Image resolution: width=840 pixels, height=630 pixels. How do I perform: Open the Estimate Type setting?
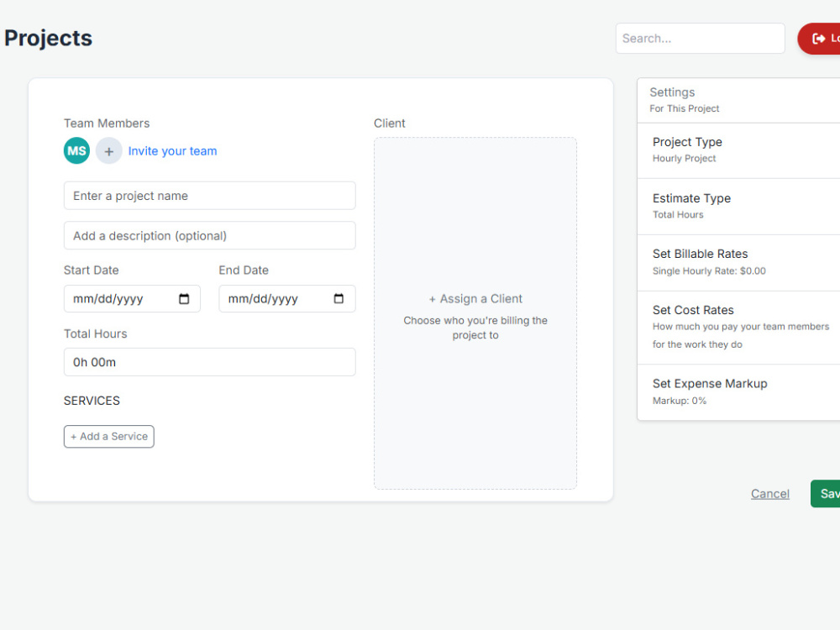pos(738,207)
